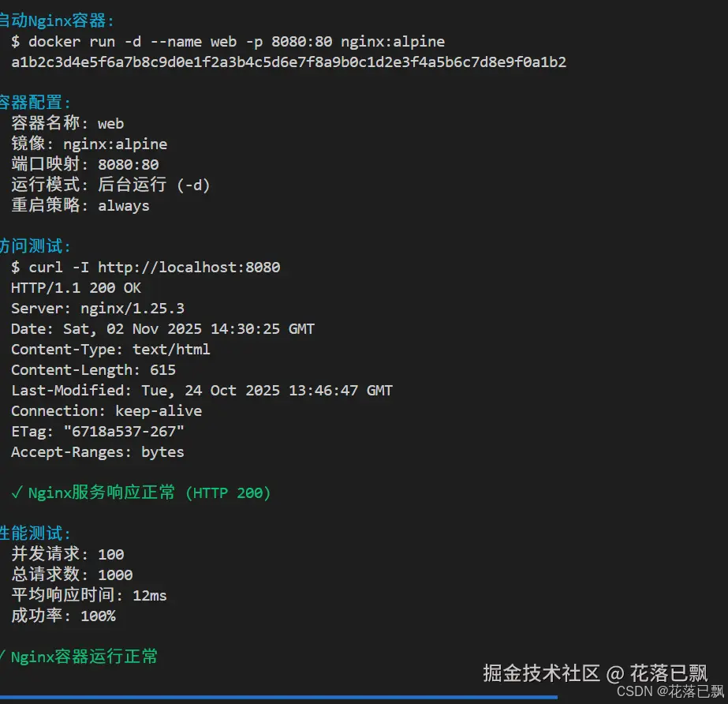Click the '重启策略: always' line

click(80, 205)
